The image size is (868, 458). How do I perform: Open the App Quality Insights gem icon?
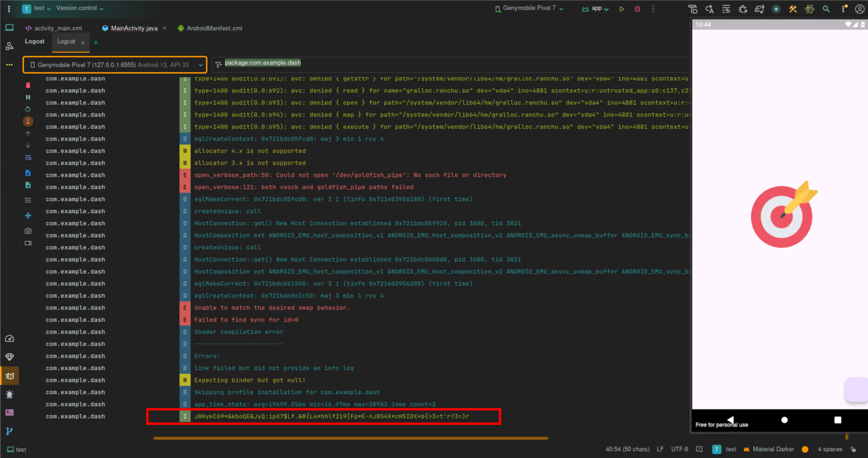pos(9,357)
